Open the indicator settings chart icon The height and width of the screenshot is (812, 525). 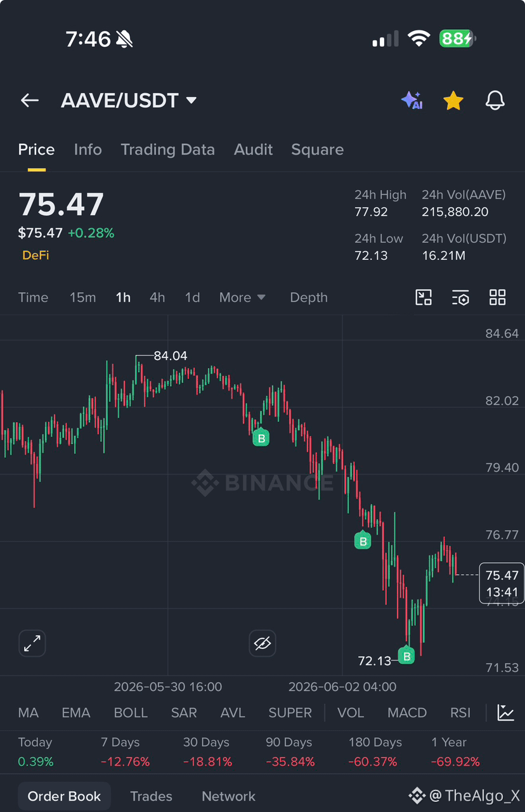(505, 712)
